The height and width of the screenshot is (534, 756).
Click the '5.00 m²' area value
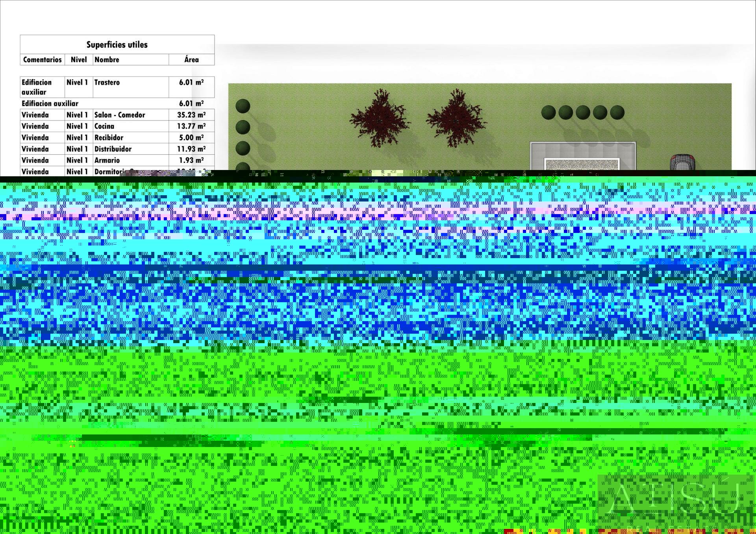(191, 138)
